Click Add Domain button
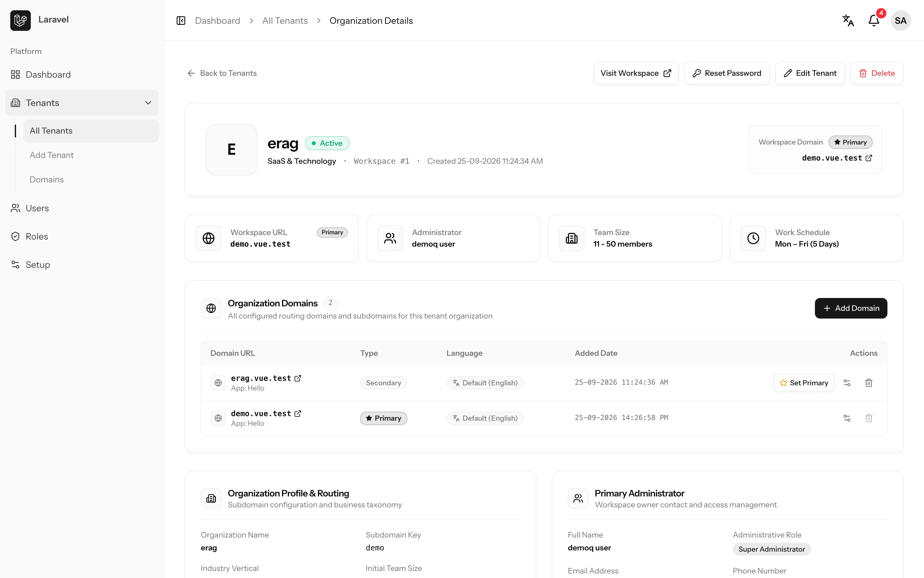Viewport: 924px width, 578px height. (851, 308)
